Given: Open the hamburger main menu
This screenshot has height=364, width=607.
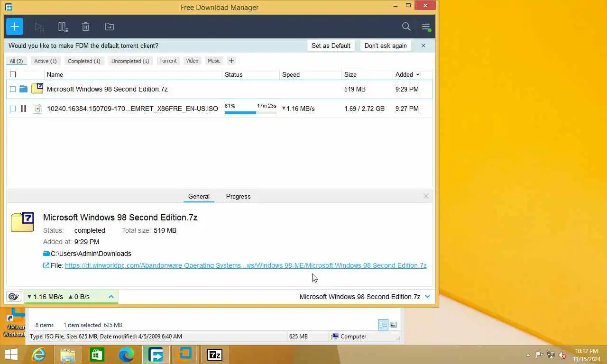Looking at the screenshot, I should coord(426,27).
